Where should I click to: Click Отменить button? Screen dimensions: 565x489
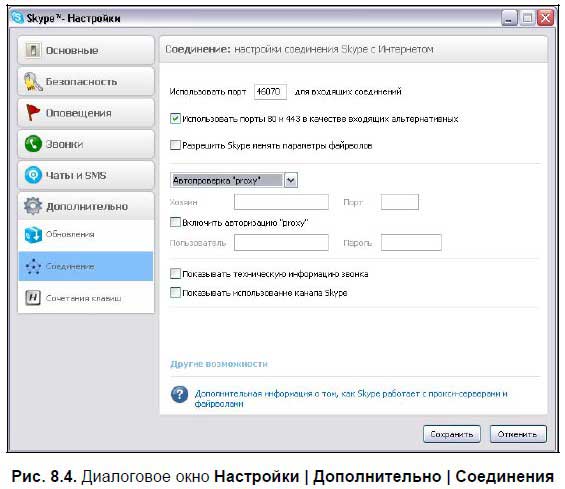tap(518, 434)
